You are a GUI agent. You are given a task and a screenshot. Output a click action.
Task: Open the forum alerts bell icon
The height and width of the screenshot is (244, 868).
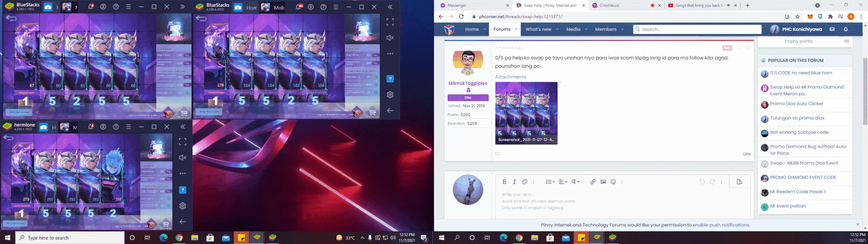(845, 29)
